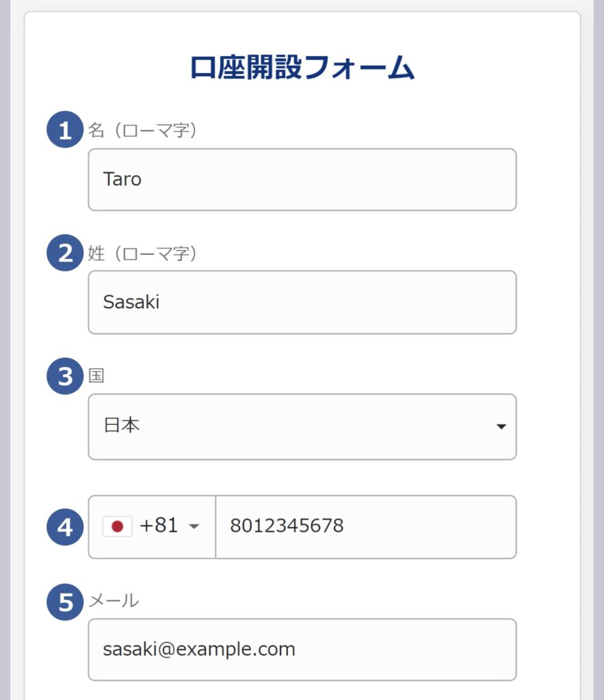The image size is (604, 700).
Task: Click the phone number field 8012345678
Action: [x=366, y=527]
